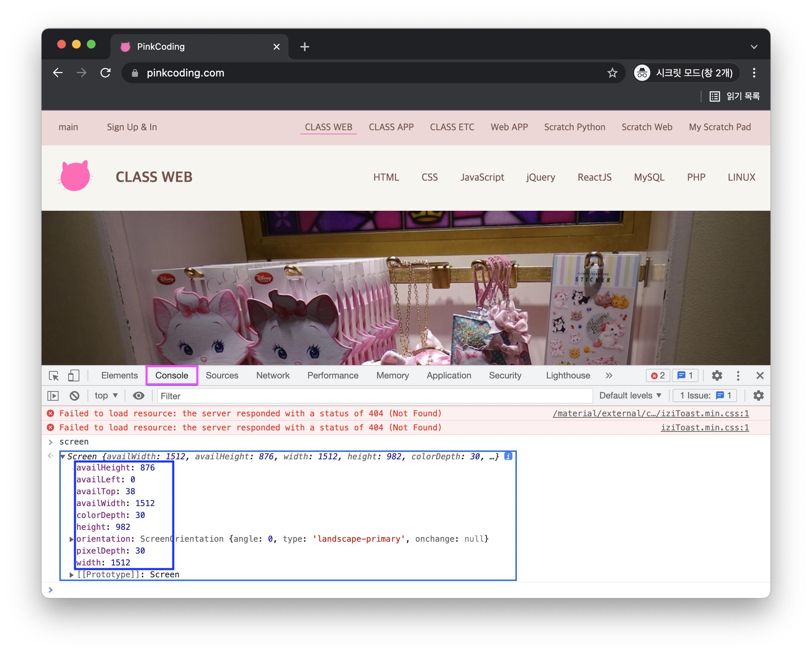Click the browser forward arrow
Screen dimensions: 812x653
coord(81,73)
